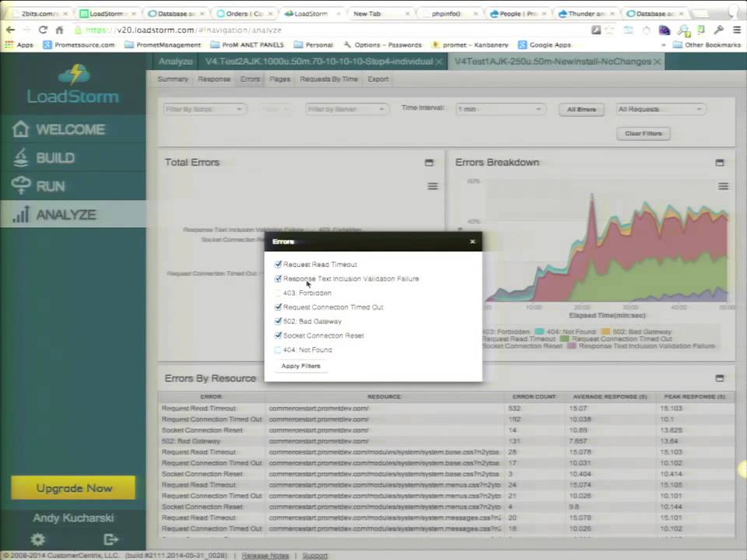Image resolution: width=747 pixels, height=560 pixels.
Task: Switch to the Pages tab
Action: point(279,79)
